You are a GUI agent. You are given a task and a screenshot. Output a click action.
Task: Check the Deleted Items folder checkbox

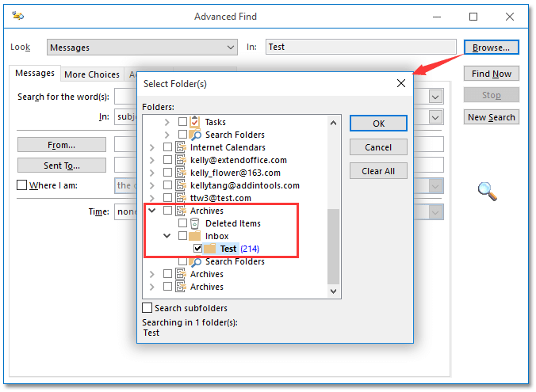coord(183,223)
